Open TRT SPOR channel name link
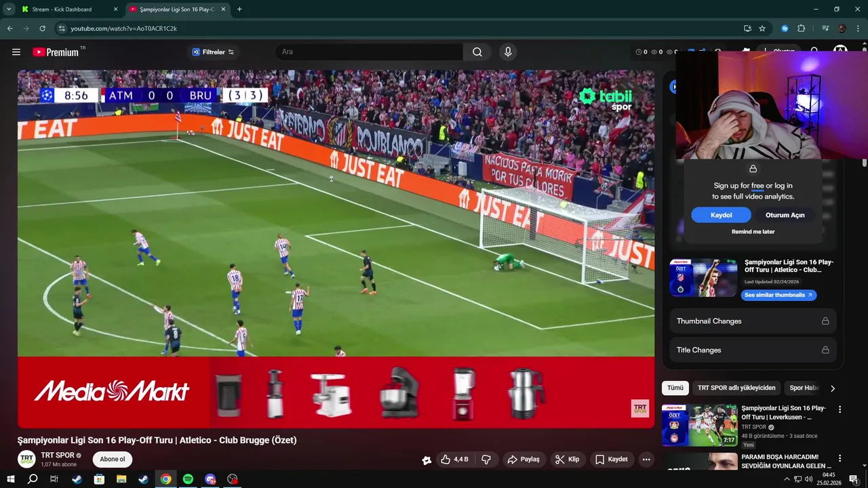 point(58,455)
